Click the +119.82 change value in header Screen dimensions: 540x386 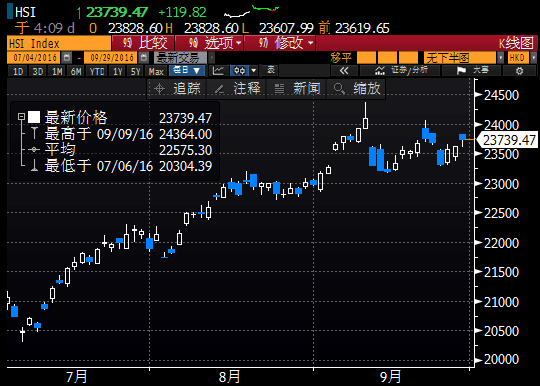click(182, 12)
